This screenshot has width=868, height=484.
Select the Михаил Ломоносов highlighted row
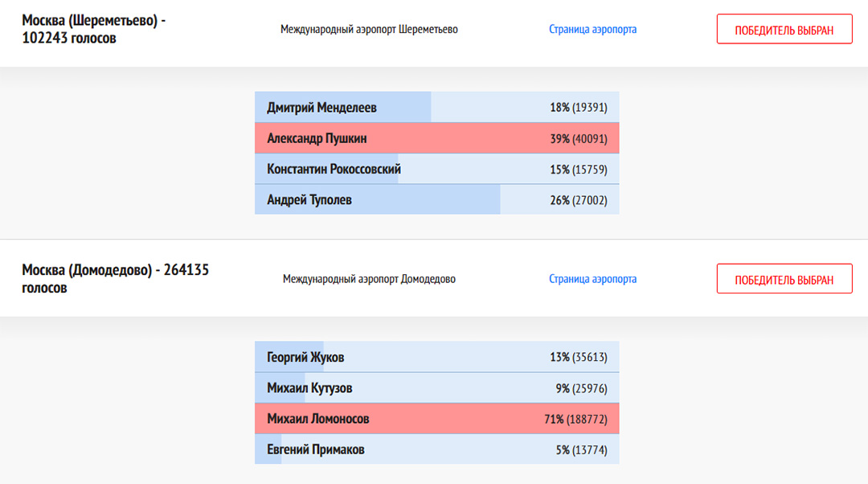coord(436,418)
